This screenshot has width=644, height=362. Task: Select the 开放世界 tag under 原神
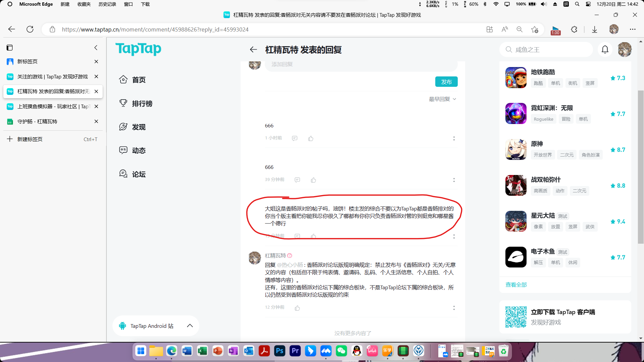[543, 155]
